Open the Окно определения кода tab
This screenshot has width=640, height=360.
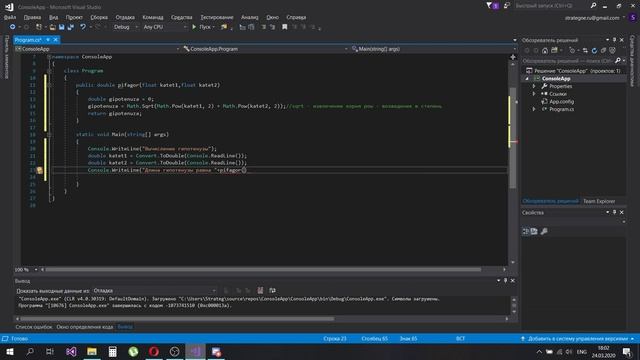[85, 327]
